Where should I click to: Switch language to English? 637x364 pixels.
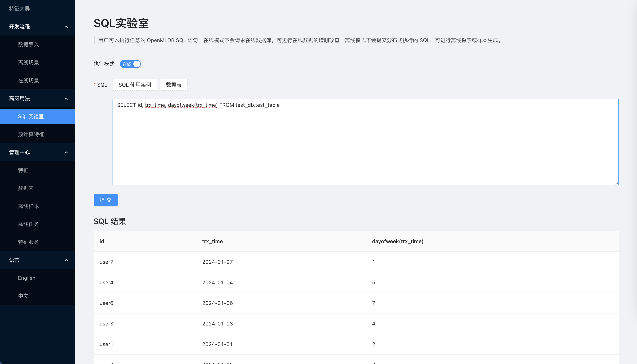37,278
